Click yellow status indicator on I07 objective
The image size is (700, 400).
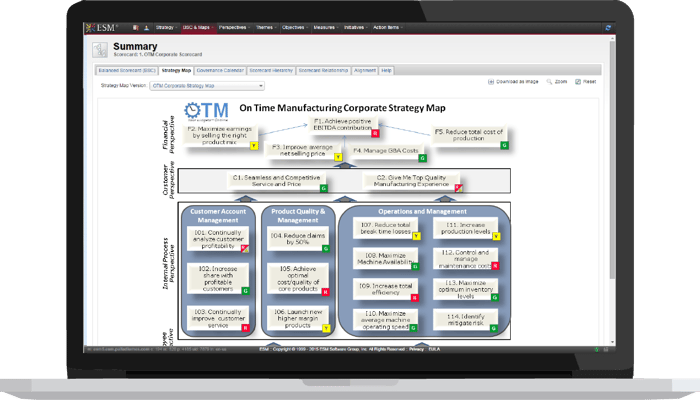(416, 236)
